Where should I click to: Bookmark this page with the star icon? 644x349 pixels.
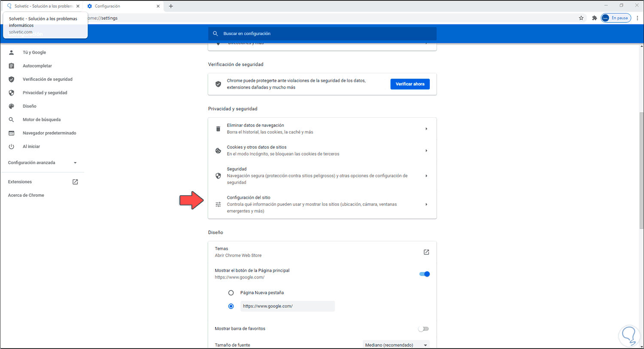click(x=581, y=18)
